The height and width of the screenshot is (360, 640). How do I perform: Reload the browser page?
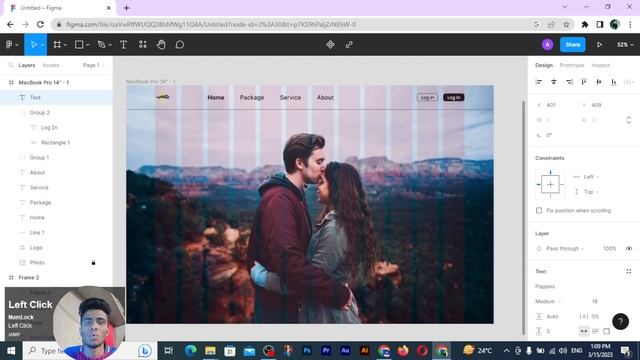(40, 24)
